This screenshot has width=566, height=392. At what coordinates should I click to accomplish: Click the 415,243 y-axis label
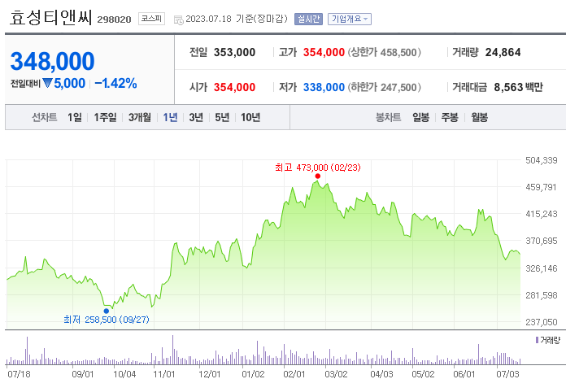point(542,214)
